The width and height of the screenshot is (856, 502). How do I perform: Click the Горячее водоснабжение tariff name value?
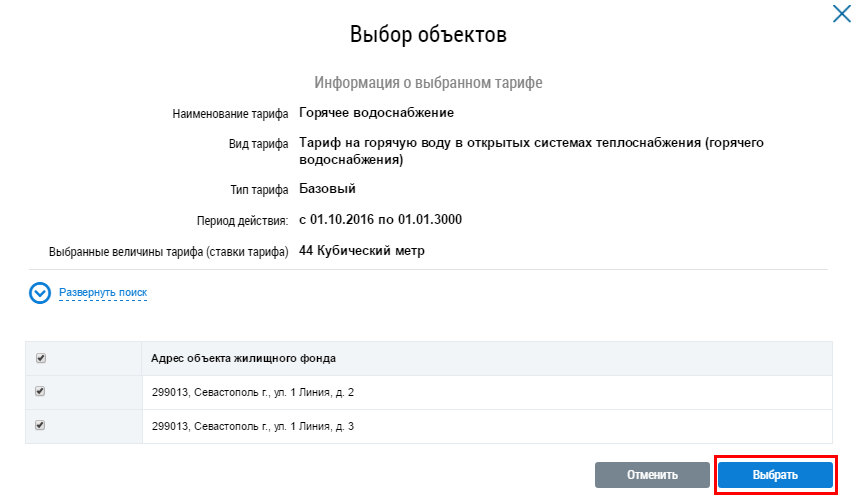[377, 112]
